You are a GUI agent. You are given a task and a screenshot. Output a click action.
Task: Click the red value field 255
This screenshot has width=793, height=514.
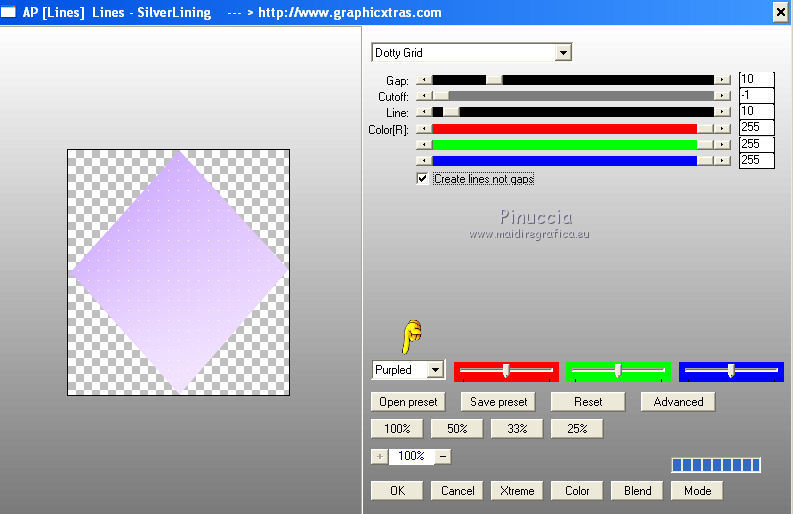(x=757, y=127)
